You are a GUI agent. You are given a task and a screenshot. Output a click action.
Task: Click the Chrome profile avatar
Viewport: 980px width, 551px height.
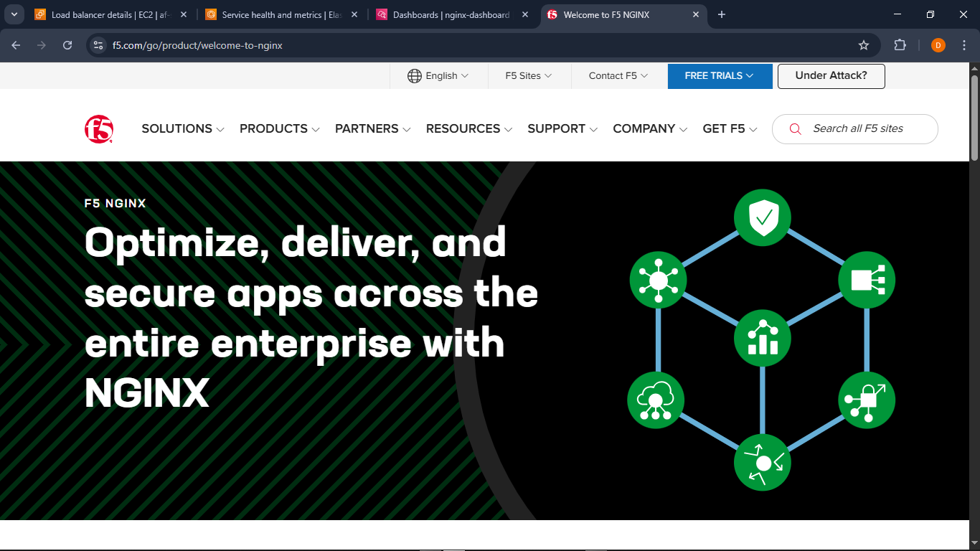pos(938,44)
